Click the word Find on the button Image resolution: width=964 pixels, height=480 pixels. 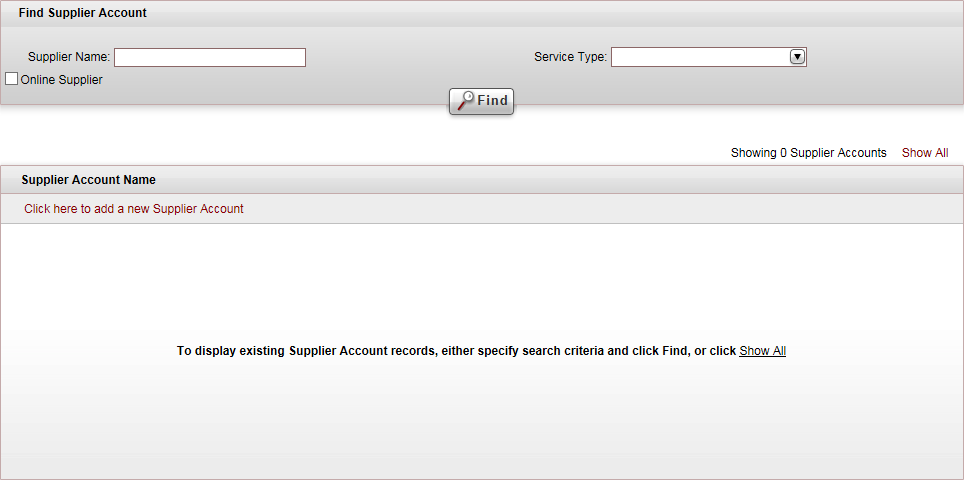coord(492,101)
